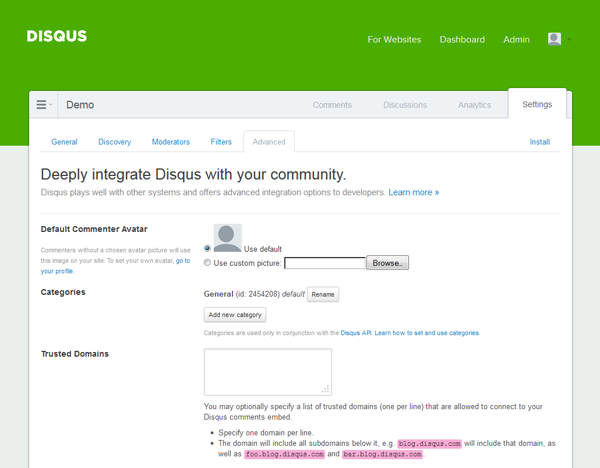
Task: Click the custom picture file field
Action: coord(324,263)
